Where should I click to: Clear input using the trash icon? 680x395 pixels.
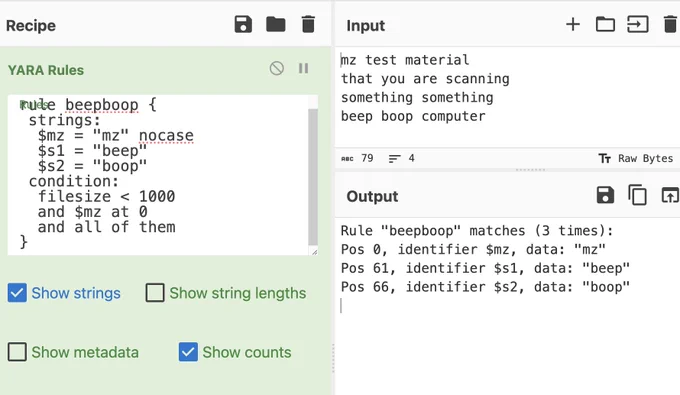670,25
